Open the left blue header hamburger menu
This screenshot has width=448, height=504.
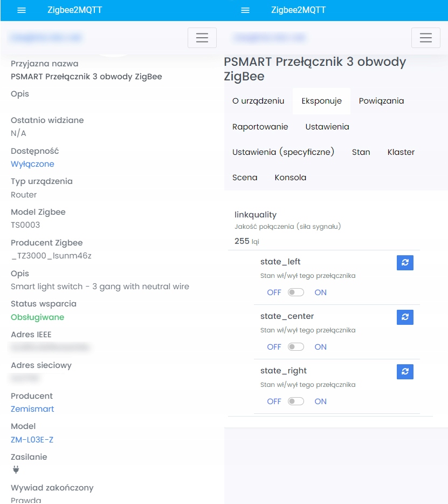[x=22, y=10]
